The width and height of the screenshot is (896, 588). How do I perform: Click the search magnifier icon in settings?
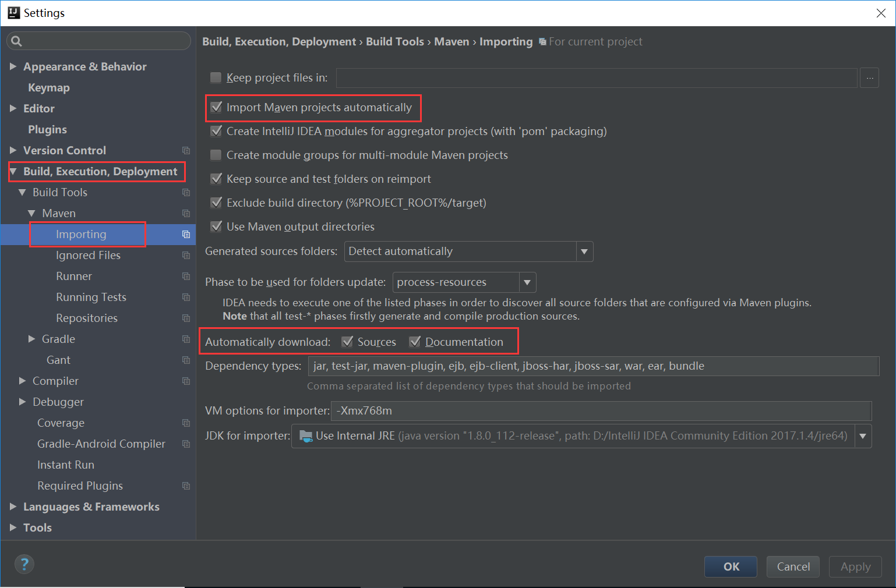pyautogui.click(x=16, y=41)
